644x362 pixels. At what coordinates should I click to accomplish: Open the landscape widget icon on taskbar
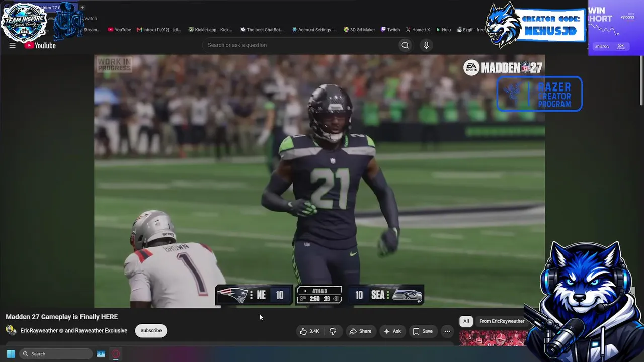point(101,354)
